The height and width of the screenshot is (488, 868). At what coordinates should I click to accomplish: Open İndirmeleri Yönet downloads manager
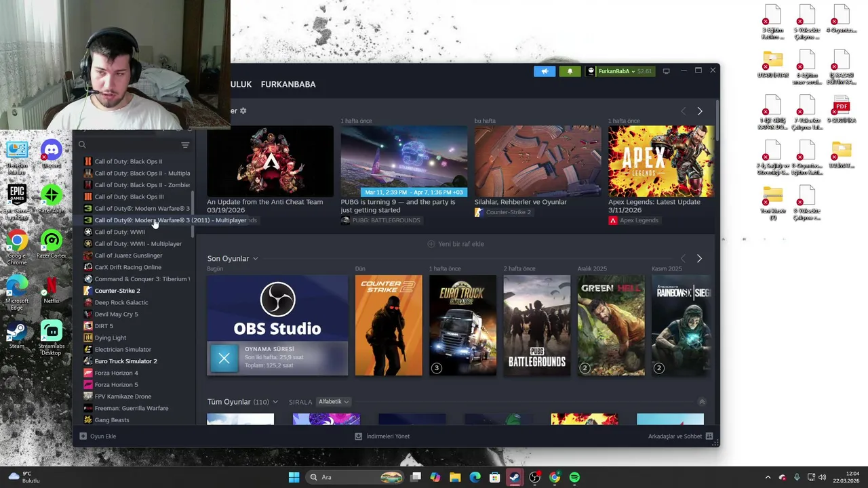pos(382,436)
